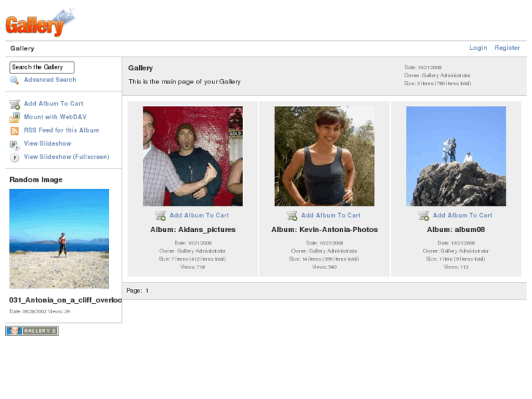Open the Register link
This screenshot has height=399, width=532.
coord(507,48)
